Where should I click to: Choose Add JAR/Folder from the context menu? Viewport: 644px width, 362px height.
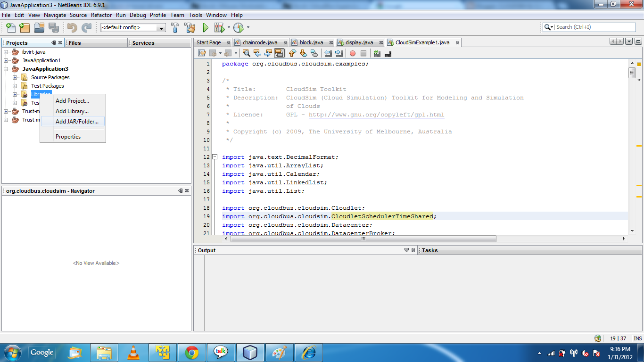(74, 121)
